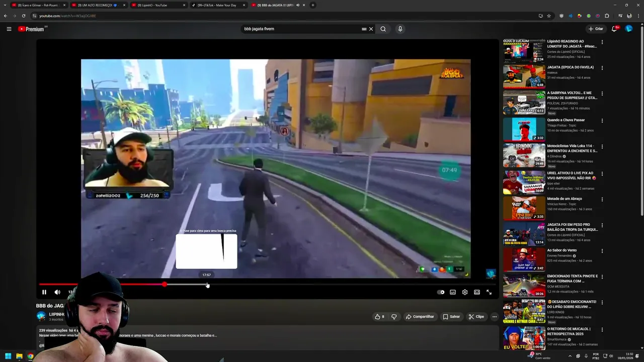Change POR PTB2 keyboard language
Viewport: 644px width, 362px height.
pyautogui.click(x=596, y=356)
